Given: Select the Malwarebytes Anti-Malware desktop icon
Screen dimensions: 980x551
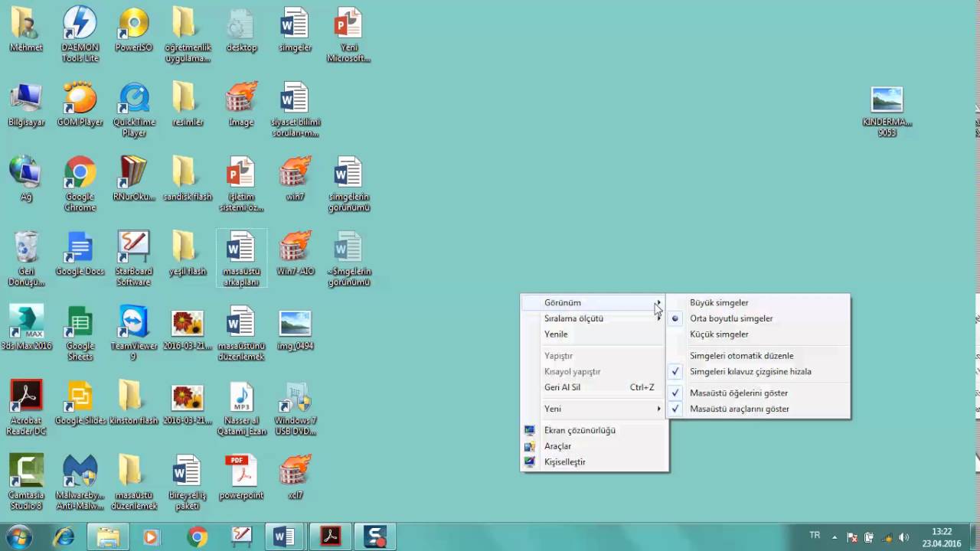Looking at the screenshot, I should point(80,482).
